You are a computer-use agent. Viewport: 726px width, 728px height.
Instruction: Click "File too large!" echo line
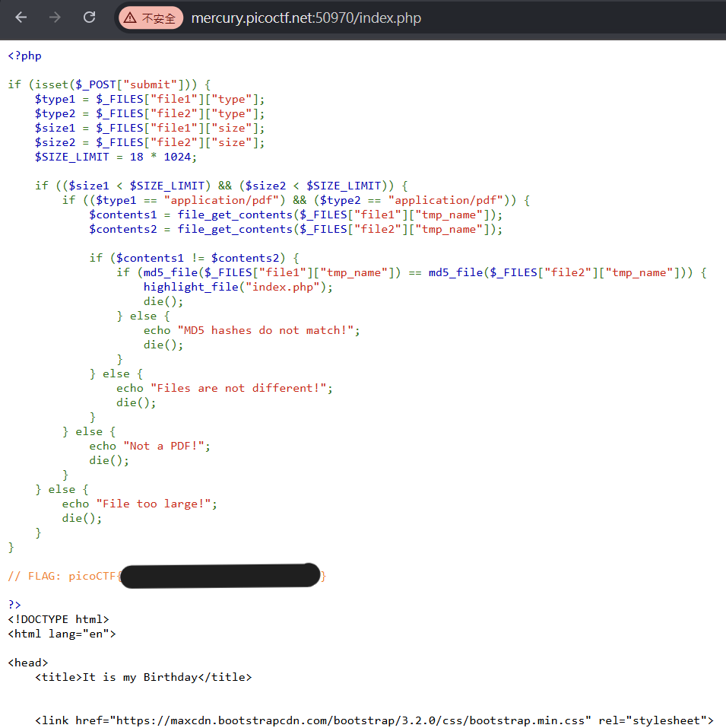point(140,504)
